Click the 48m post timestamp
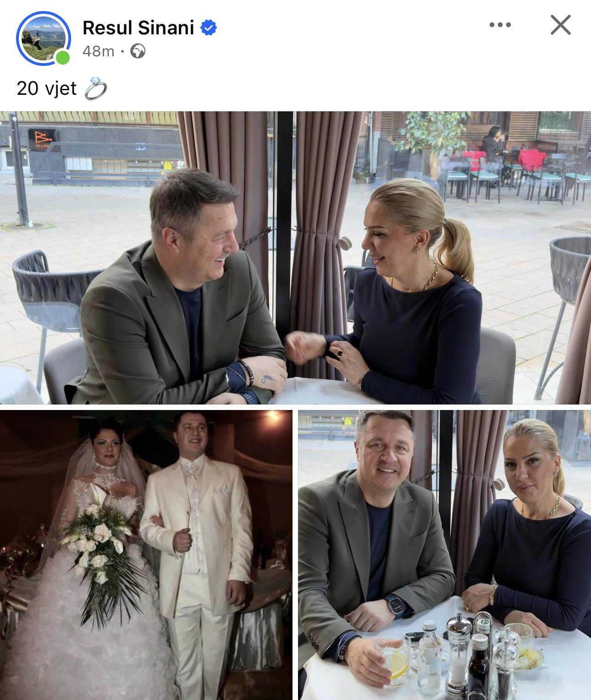 point(98,51)
